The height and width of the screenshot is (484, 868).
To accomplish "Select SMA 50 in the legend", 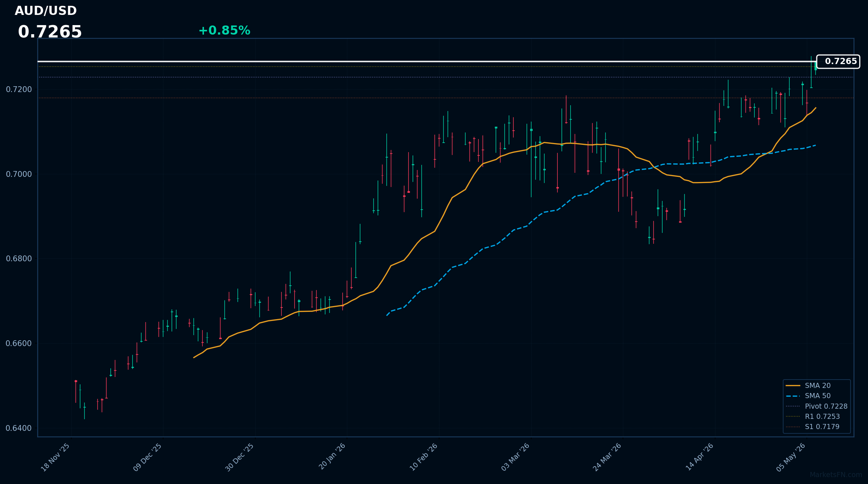I will [817, 396].
